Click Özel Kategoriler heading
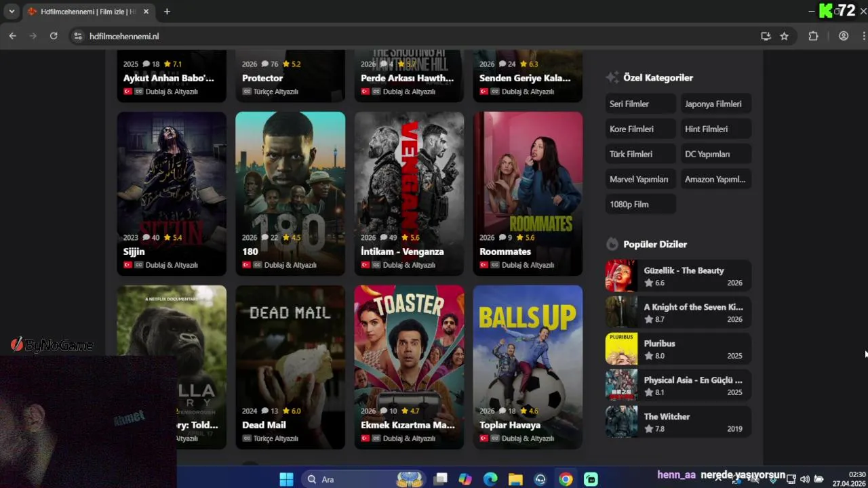This screenshot has height=488, width=868. tap(658, 77)
